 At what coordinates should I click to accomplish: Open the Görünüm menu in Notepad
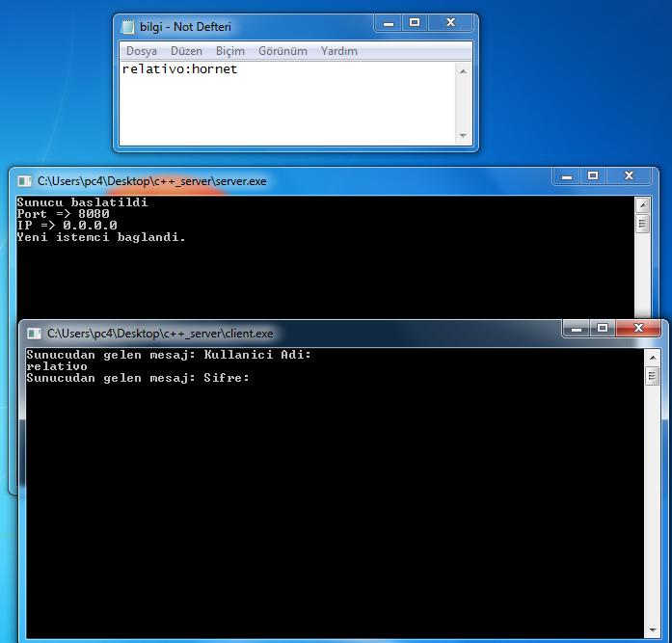[x=282, y=51]
